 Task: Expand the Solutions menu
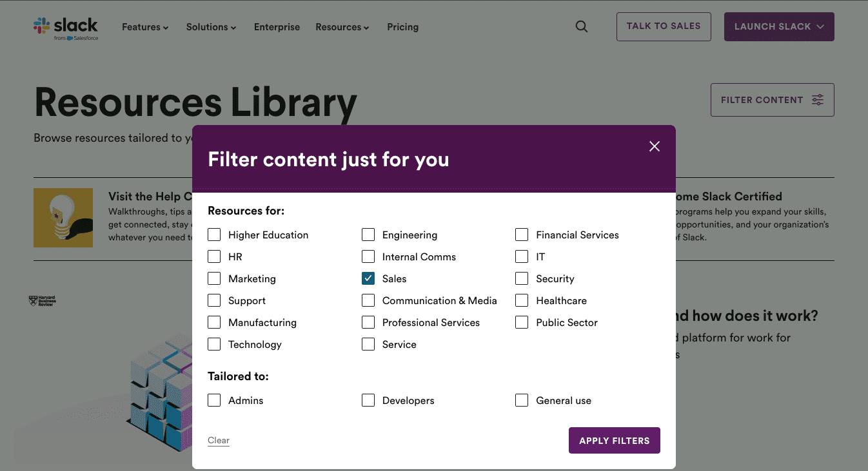pyautogui.click(x=211, y=27)
